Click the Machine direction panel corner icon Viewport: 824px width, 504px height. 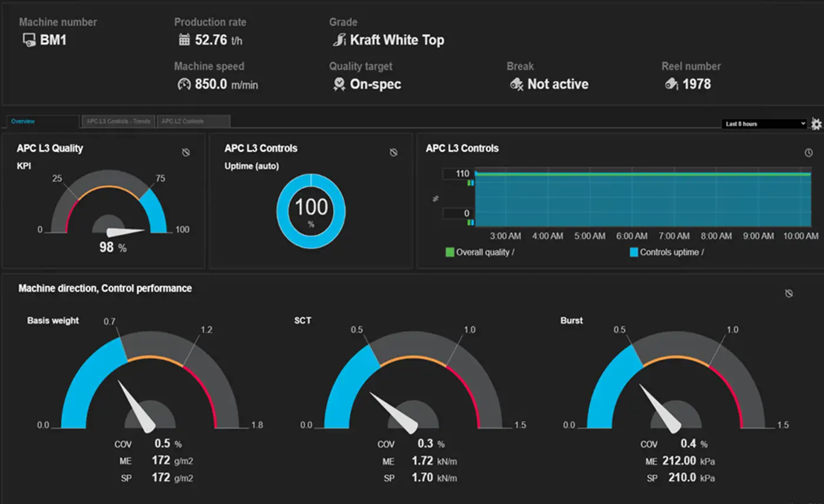789,293
